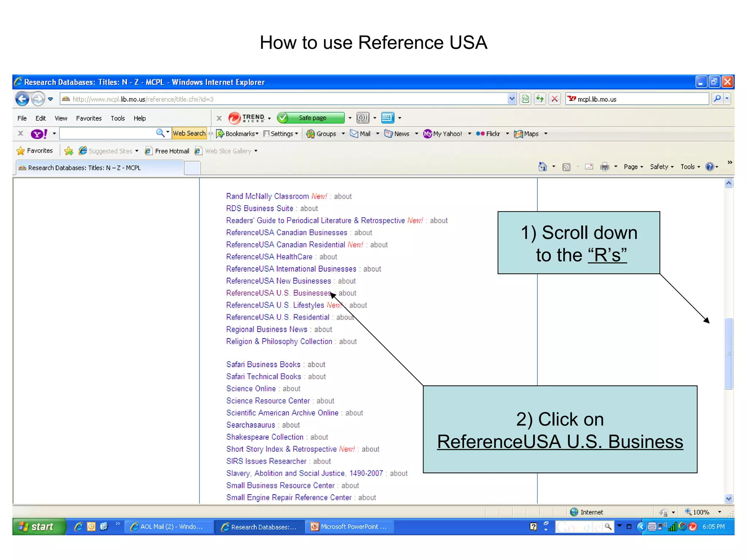Click the Favorites star button
The width and height of the screenshot is (747, 560).
pos(35,151)
